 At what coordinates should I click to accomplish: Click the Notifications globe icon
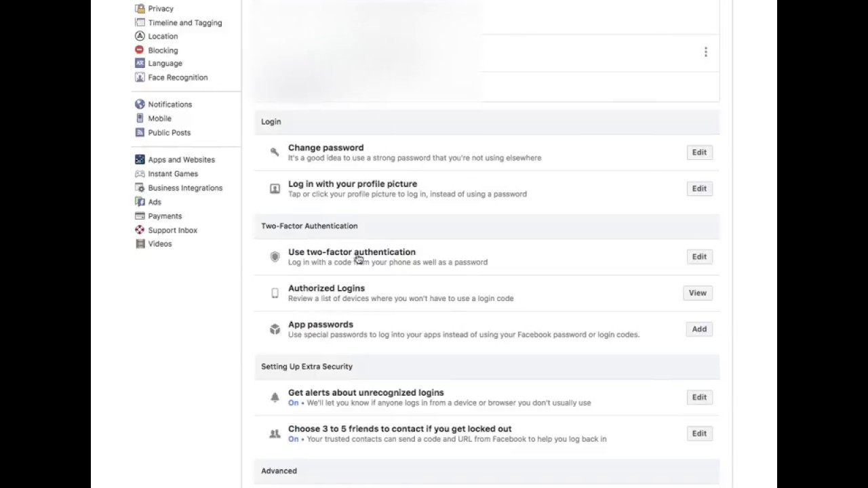140,104
